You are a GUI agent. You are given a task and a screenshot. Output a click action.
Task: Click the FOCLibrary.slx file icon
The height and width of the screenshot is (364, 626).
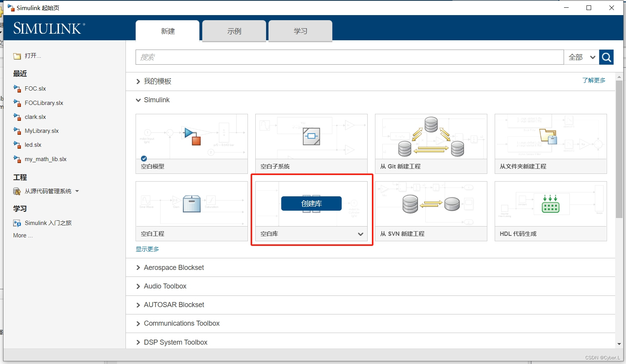point(17,103)
